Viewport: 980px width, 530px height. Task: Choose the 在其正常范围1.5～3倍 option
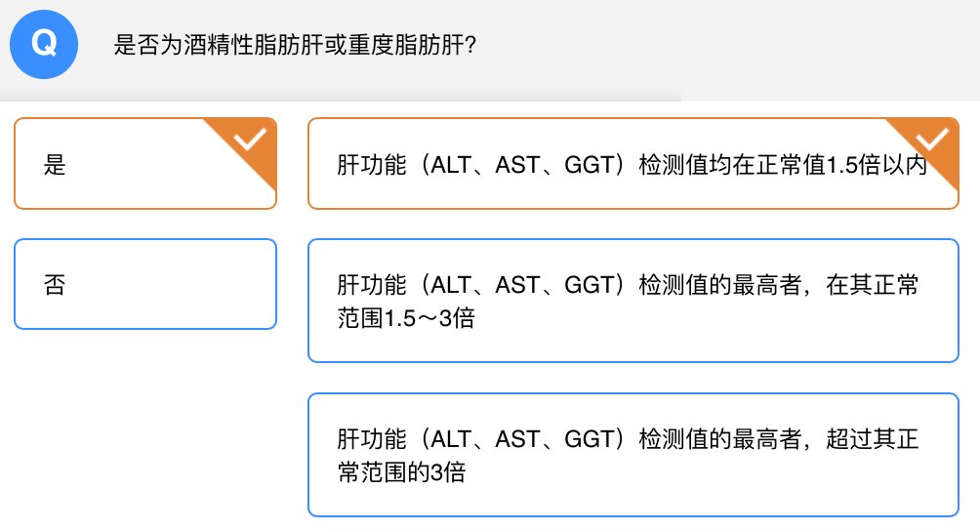(x=633, y=301)
